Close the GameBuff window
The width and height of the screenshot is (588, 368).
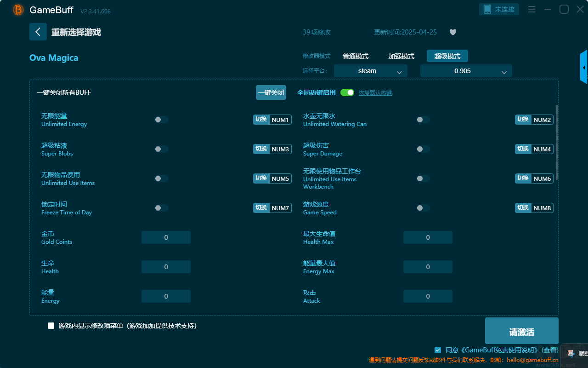click(x=580, y=9)
